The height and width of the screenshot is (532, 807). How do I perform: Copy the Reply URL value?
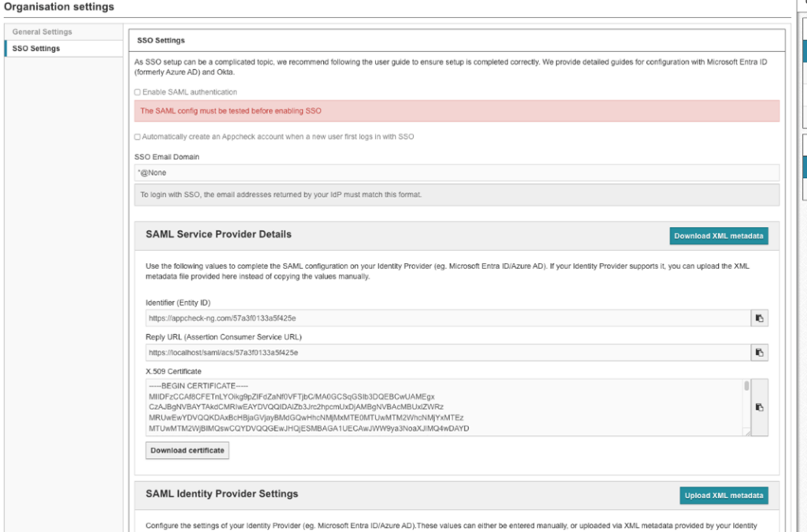point(759,352)
